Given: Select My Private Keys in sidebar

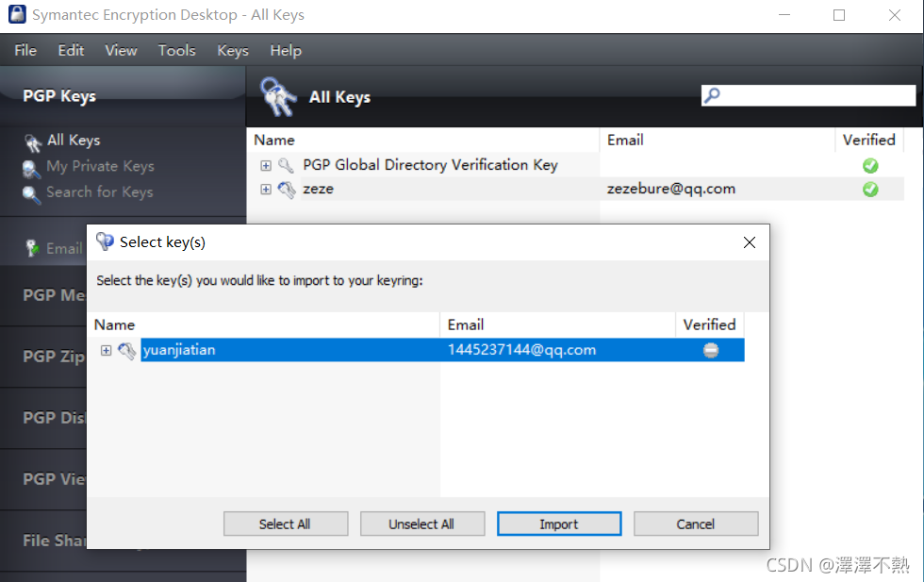Looking at the screenshot, I should pos(100,166).
